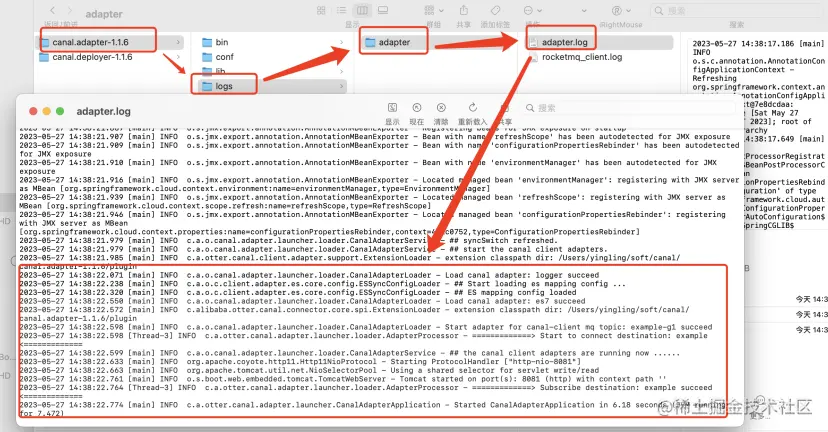The width and height of the screenshot is (828, 432).
Task: Select the rocketmq_client.log file
Action: tap(582, 57)
